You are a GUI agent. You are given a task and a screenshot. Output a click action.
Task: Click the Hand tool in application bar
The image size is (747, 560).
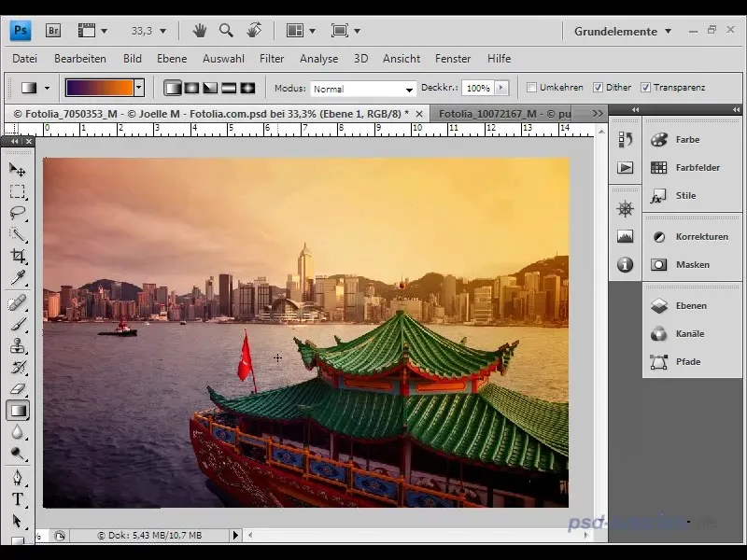point(199,31)
